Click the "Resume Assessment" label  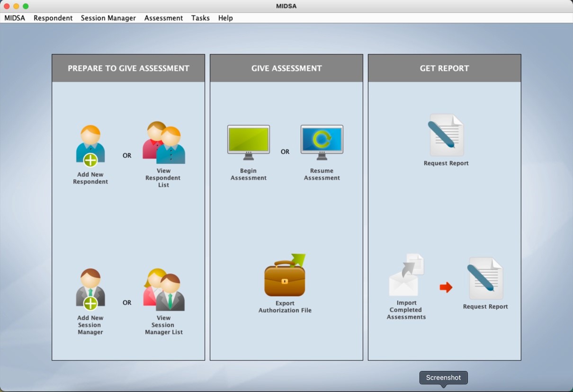pyautogui.click(x=322, y=174)
